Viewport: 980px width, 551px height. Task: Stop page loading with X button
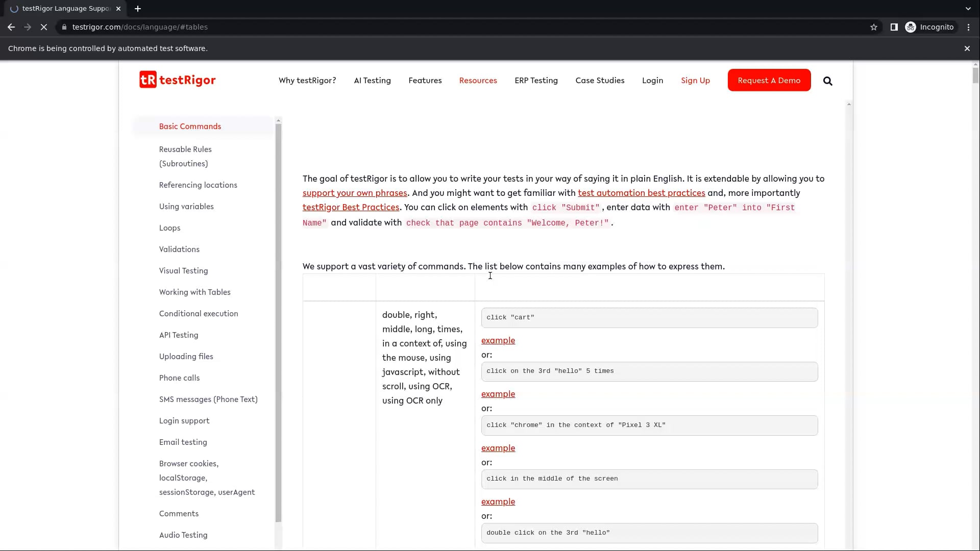pyautogui.click(x=44, y=27)
